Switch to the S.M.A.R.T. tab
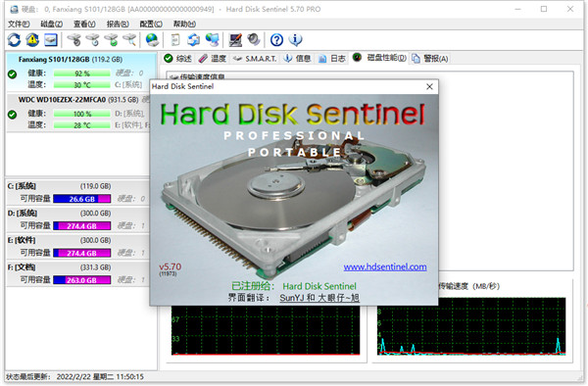This screenshot has height=386, width=588. click(255, 59)
